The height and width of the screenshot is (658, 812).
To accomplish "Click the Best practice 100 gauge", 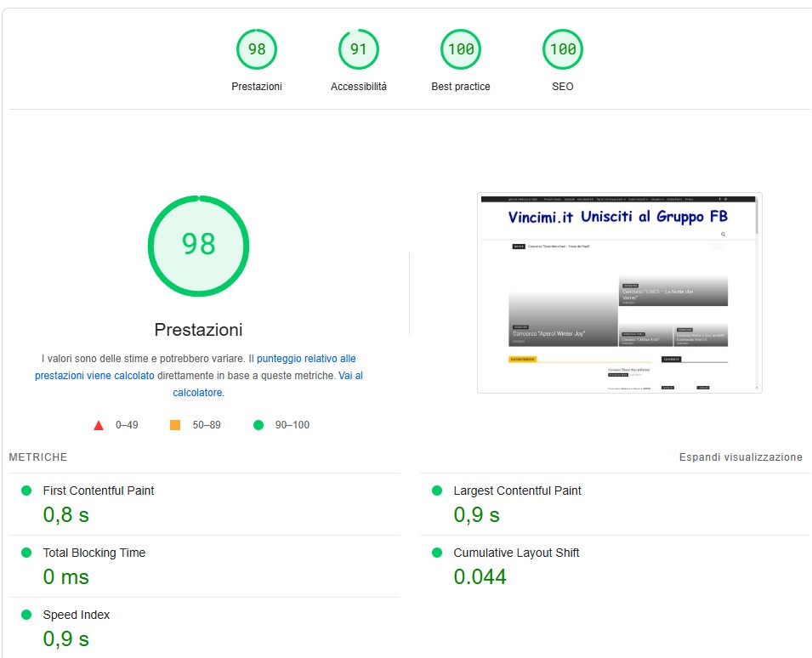I will (460, 49).
